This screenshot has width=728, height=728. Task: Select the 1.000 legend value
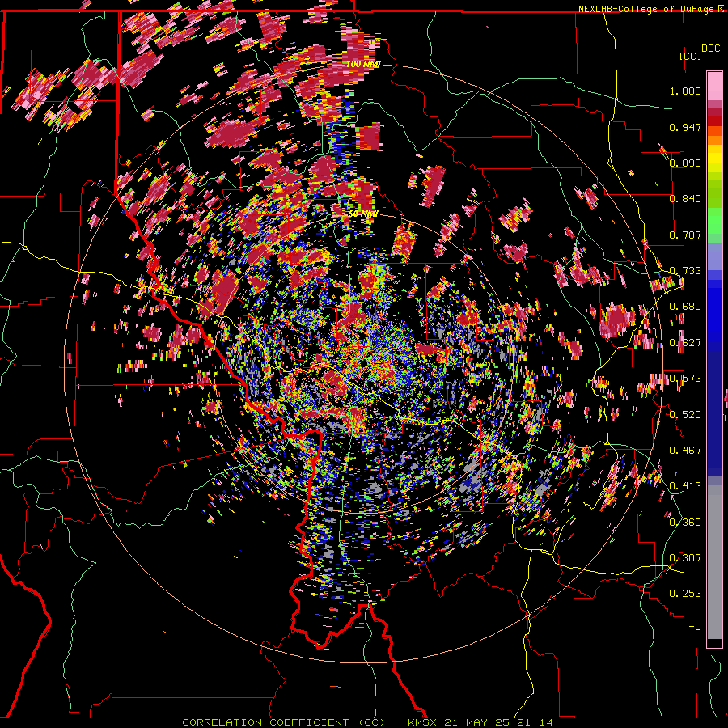(x=685, y=91)
